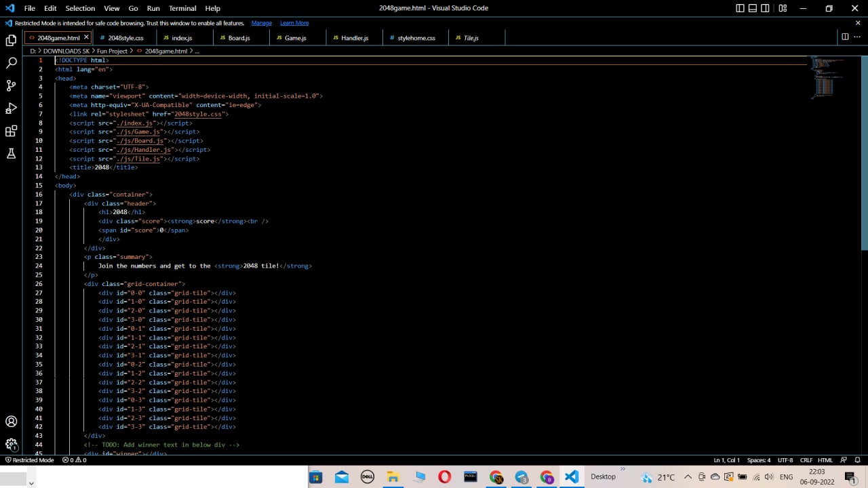Toggle the primary side bar layout icon

tap(740, 8)
